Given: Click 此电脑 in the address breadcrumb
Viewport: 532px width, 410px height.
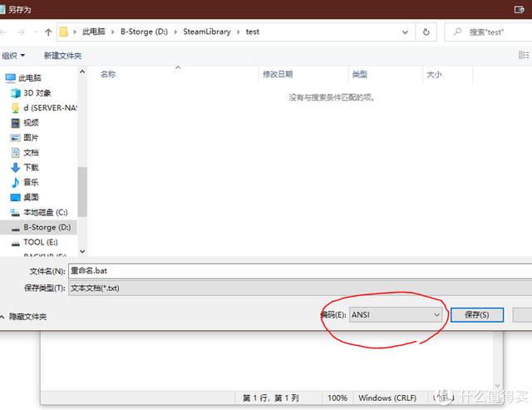Looking at the screenshot, I should point(94,32).
